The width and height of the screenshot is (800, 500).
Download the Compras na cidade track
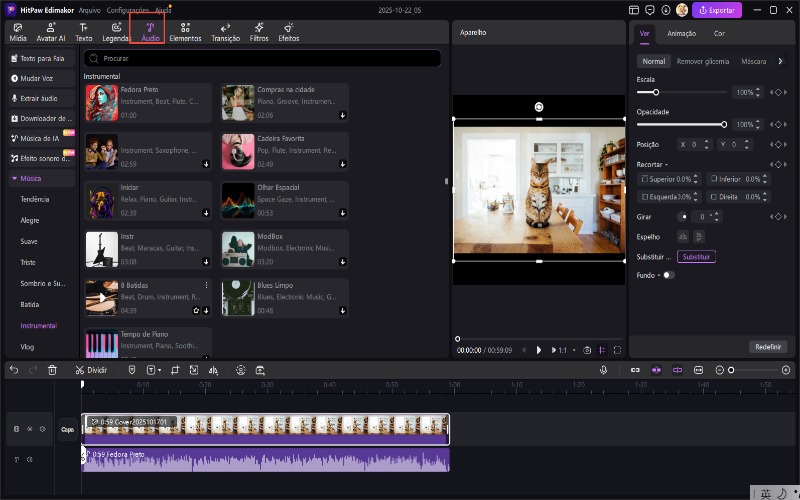click(x=343, y=115)
